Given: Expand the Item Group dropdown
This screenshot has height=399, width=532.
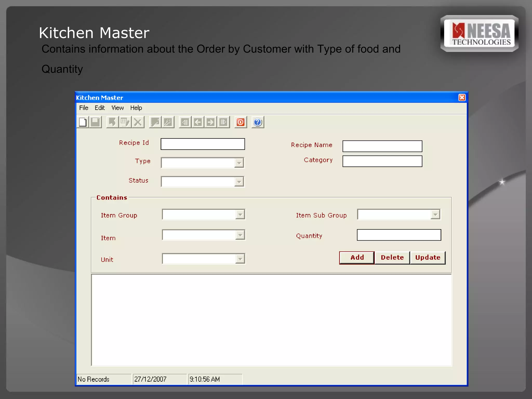Looking at the screenshot, I should tap(240, 215).
